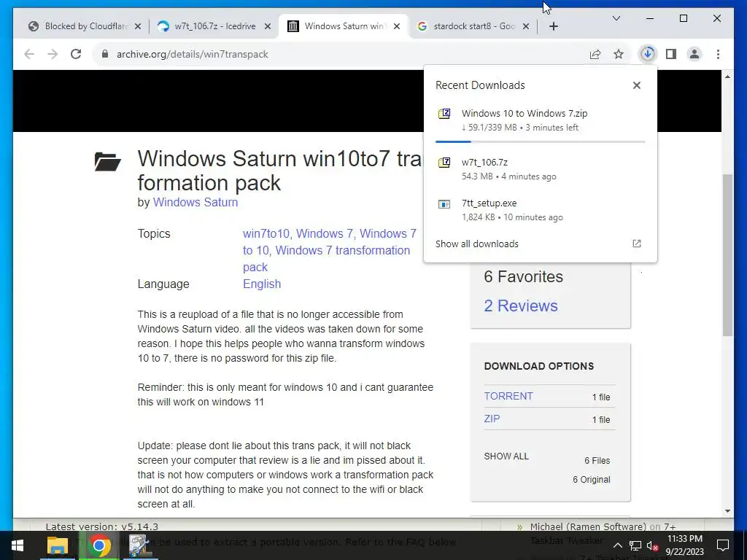
Task: Click the Chrome taskbar icon
Action: [x=98, y=545]
